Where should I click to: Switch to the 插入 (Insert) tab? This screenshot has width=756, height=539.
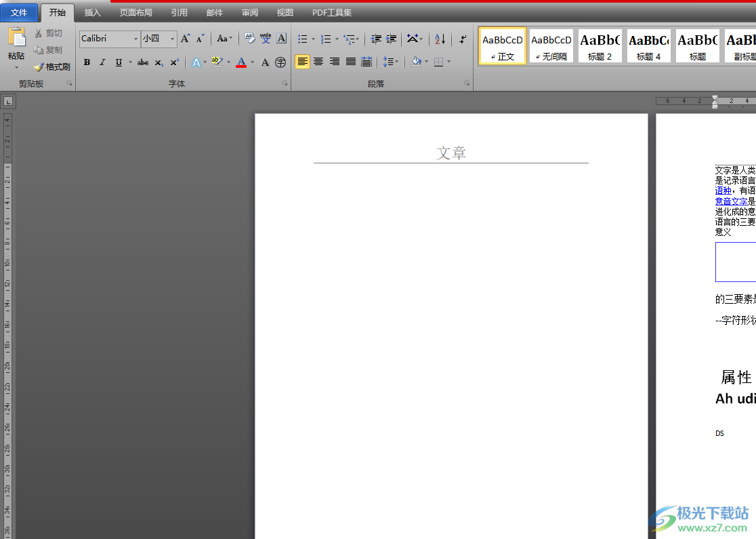click(x=92, y=13)
